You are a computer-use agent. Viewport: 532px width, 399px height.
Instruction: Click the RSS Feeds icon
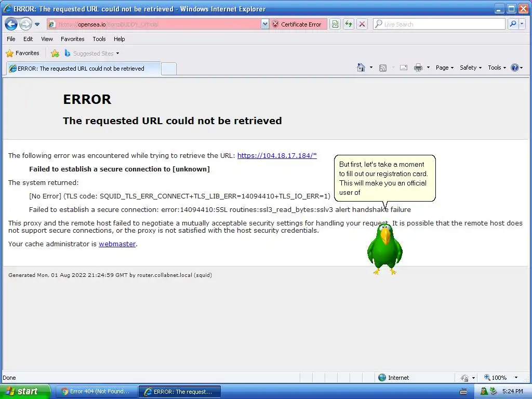point(383,68)
